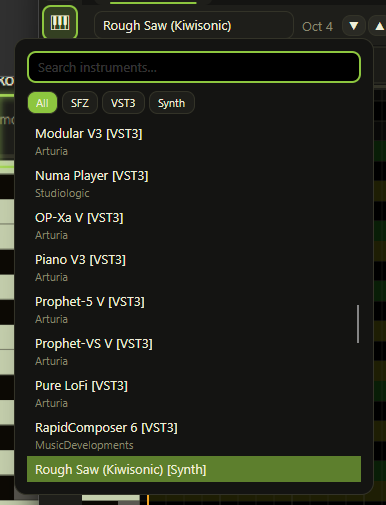Lower octave with down arrow
This screenshot has width=386, height=505.
[354, 26]
